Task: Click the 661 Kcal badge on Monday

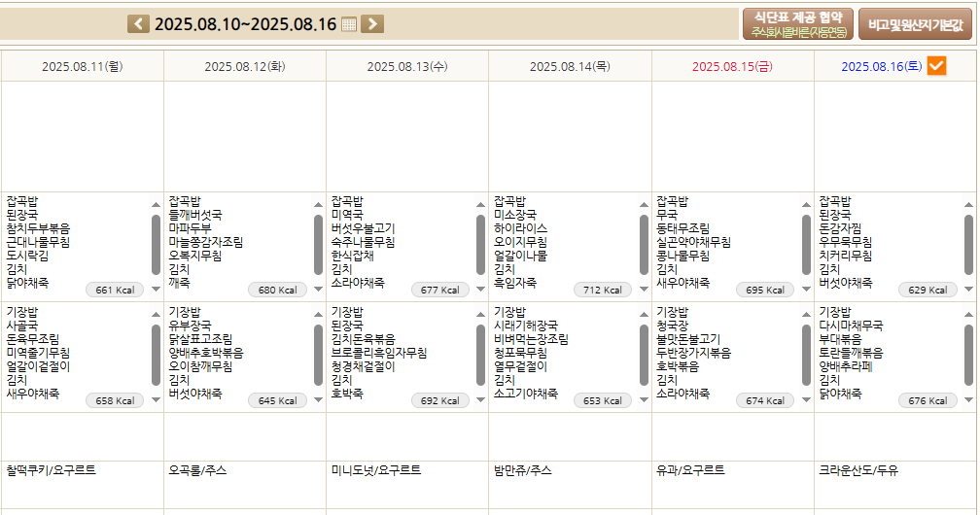Action: 115,290
